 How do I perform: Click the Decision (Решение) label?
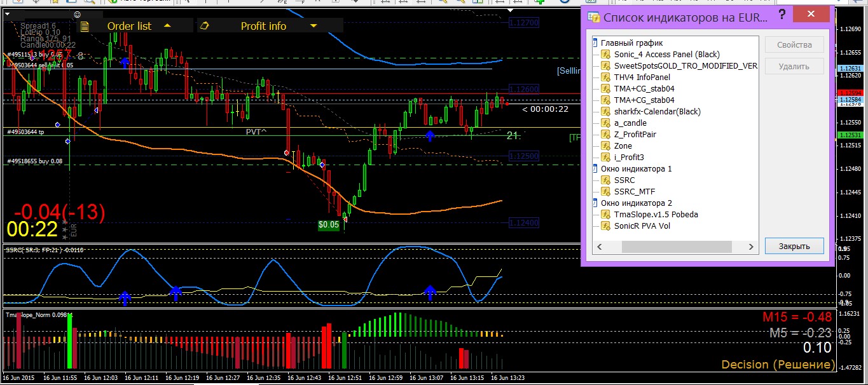click(778, 365)
